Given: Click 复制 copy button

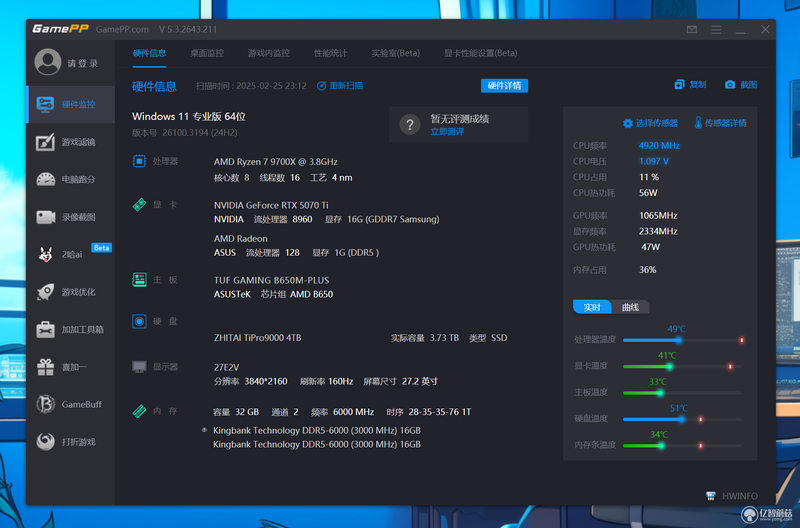Looking at the screenshot, I should click(x=690, y=85).
